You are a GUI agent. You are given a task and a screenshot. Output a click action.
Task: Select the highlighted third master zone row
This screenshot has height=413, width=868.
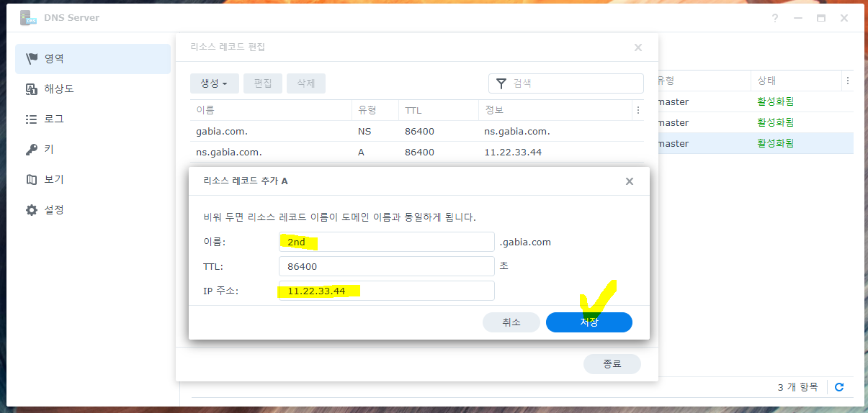coord(756,143)
